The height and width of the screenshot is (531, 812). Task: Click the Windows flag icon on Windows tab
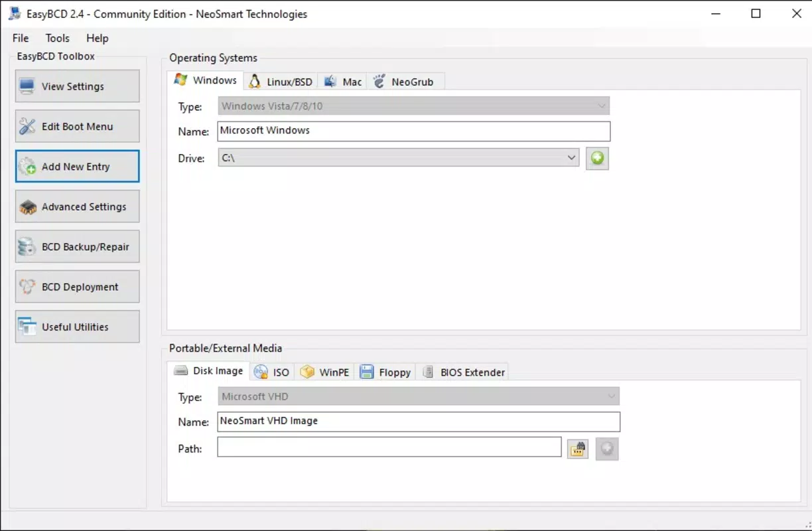180,80
